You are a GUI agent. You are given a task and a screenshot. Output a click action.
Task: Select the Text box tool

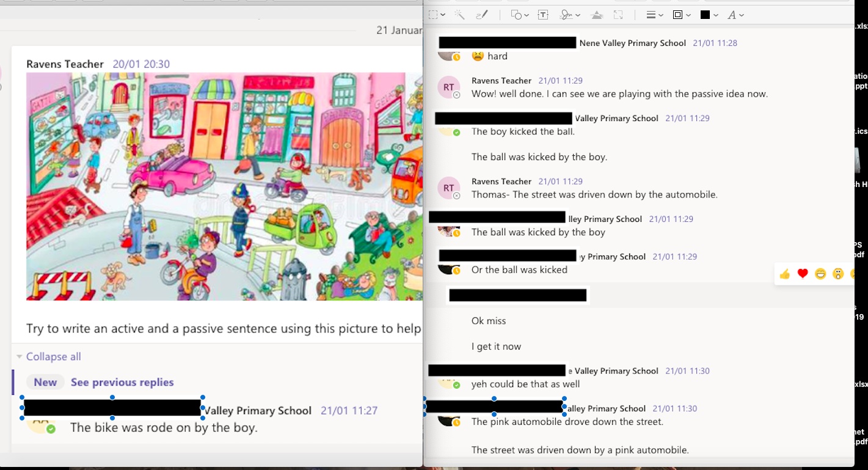[542, 15]
